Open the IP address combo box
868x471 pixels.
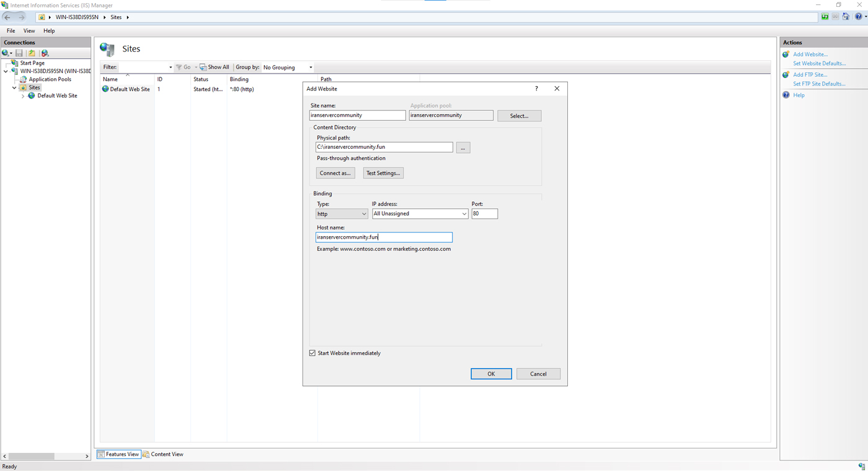[420, 214]
